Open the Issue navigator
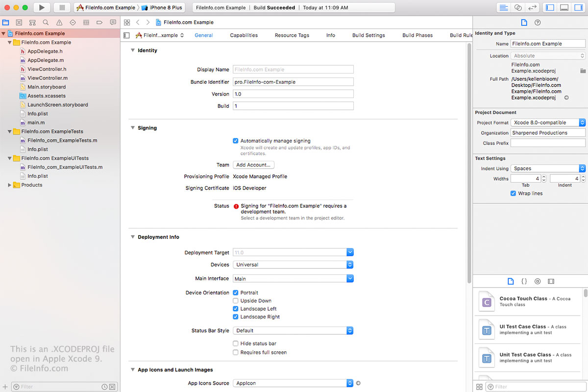Viewport: 588px width, 392px height. pyautogui.click(x=59, y=23)
